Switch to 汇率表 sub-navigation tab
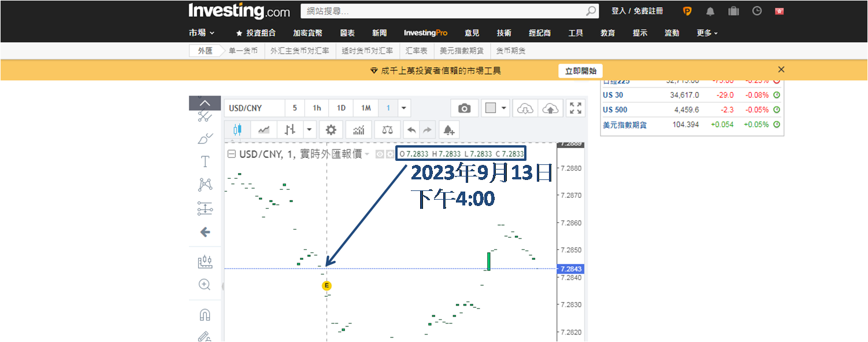This screenshot has width=868, height=342. 416,51
